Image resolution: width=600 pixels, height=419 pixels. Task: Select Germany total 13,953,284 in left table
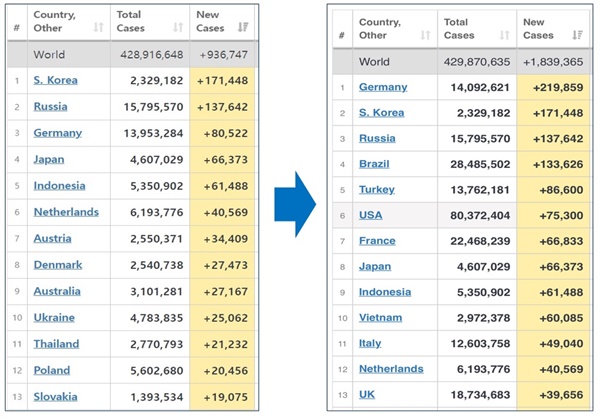coord(153,134)
